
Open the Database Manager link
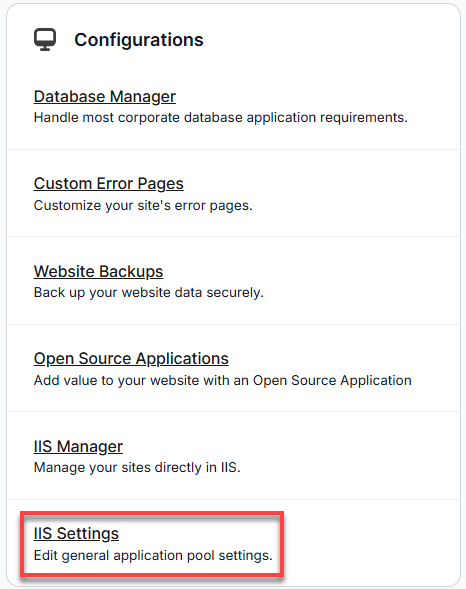(x=105, y=97)
